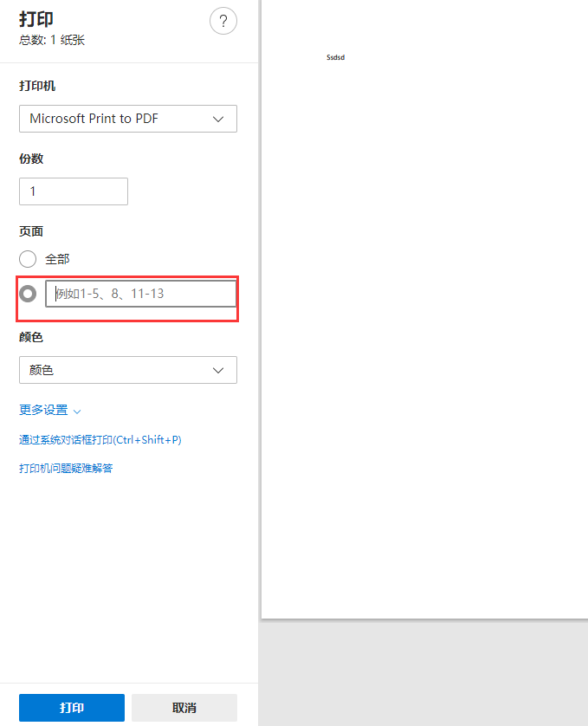This screenshot has height=726, width=588.
Task: Open 打印机问题疑难解答 link
Action: [66, 468]
